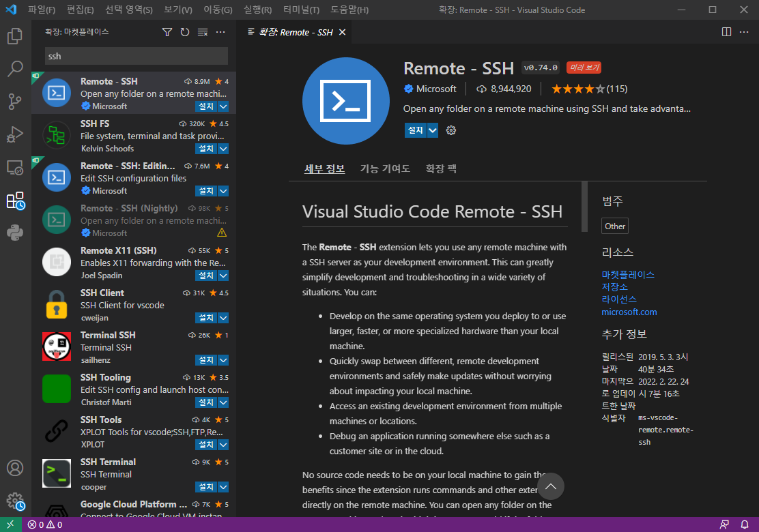Expand install dropdown for Terminal SSH
This screenshot has width=759, height=532.
(x=223, y=360)
